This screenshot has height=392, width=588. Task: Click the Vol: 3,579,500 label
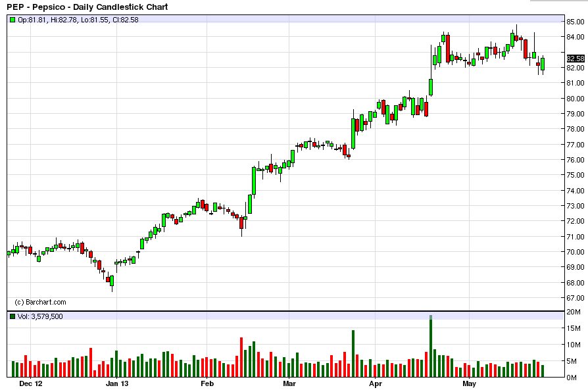point(40,316)
